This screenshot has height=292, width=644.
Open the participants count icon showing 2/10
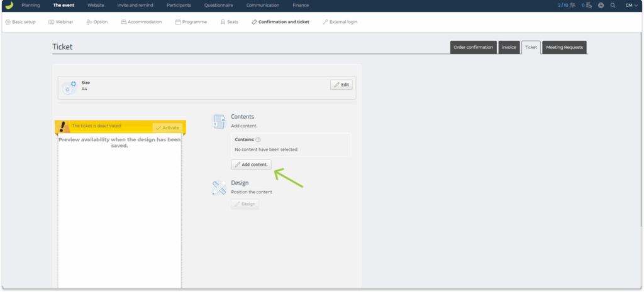point(567,5)
